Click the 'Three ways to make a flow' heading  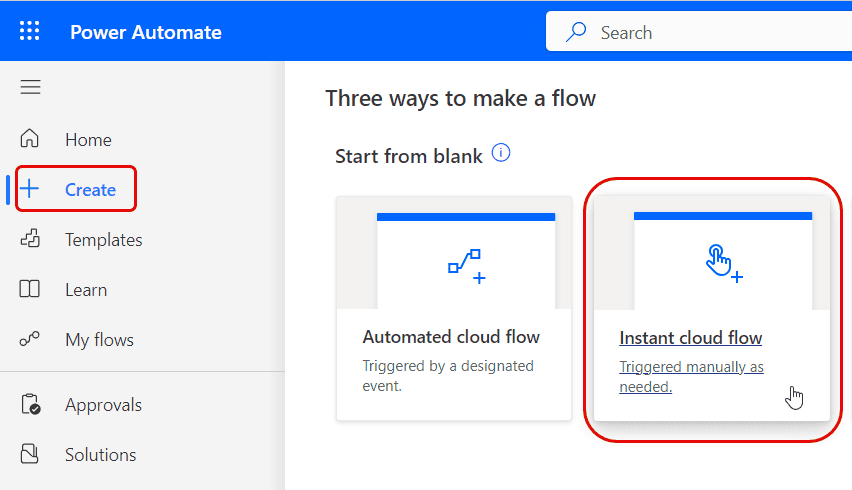(460, 98)
